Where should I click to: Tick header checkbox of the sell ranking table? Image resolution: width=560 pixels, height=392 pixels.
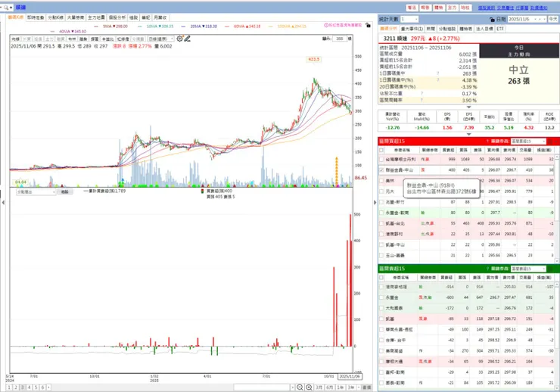tap(381, 278)
